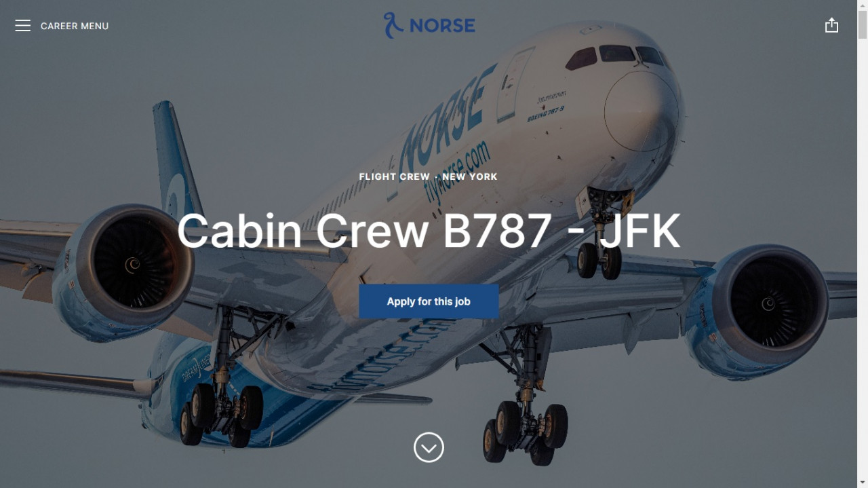This screenshot has width=868, height=488.
Task: Select the FLIGHT CREW department link
Action: (395, 176)
